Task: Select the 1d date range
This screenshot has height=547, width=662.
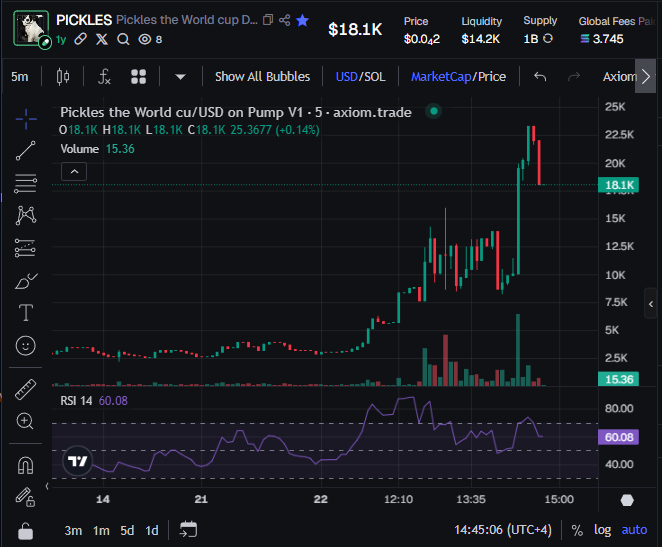Action: click(152, 531)
